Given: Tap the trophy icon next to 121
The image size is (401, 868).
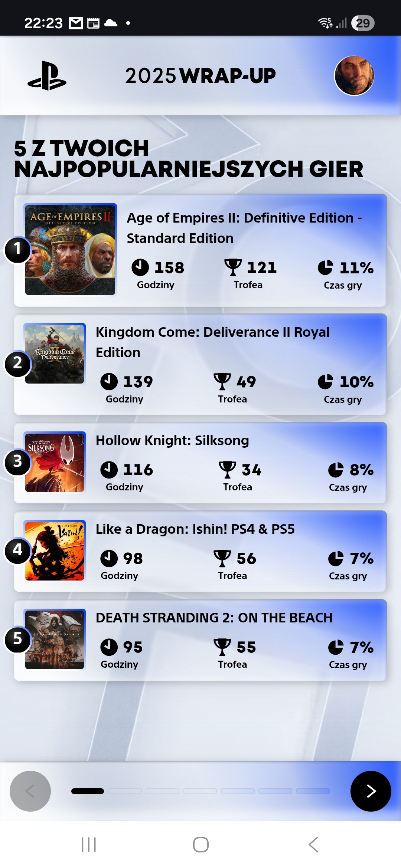Looking at the screenshot, I should [233, 267].
